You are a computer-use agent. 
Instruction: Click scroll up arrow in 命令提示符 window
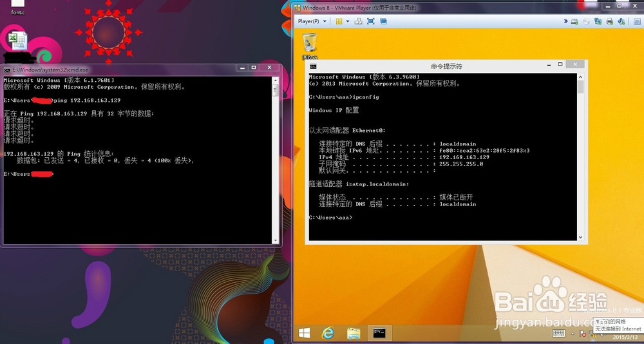click(580, 77)
